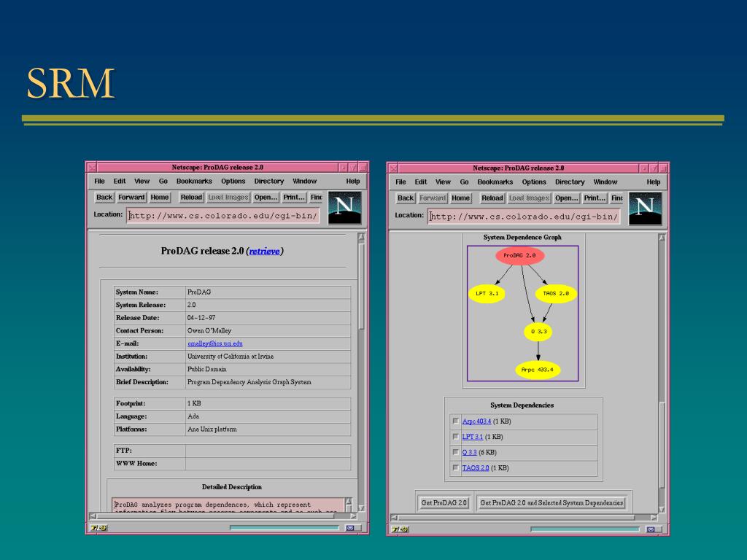Open the TAOS 2.0 dependency link
747x560 pixels.
476,468
